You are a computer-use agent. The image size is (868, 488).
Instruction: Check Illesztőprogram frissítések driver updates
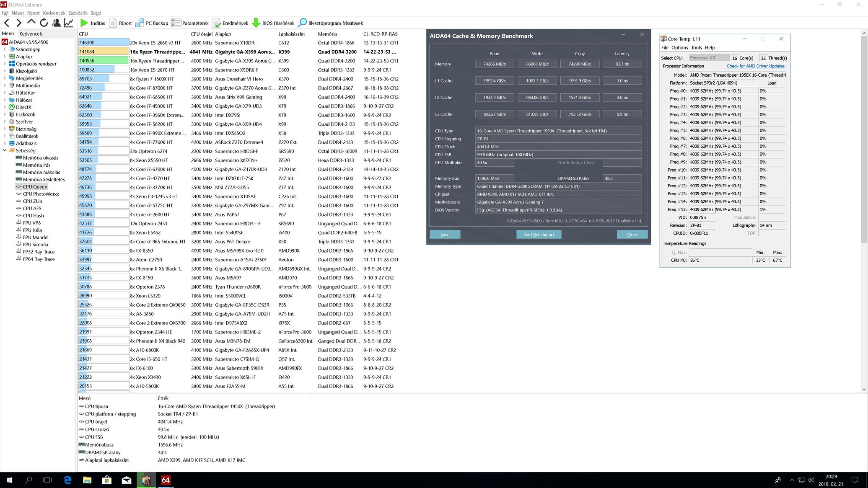pyautogui.click(x=330, y=23)
